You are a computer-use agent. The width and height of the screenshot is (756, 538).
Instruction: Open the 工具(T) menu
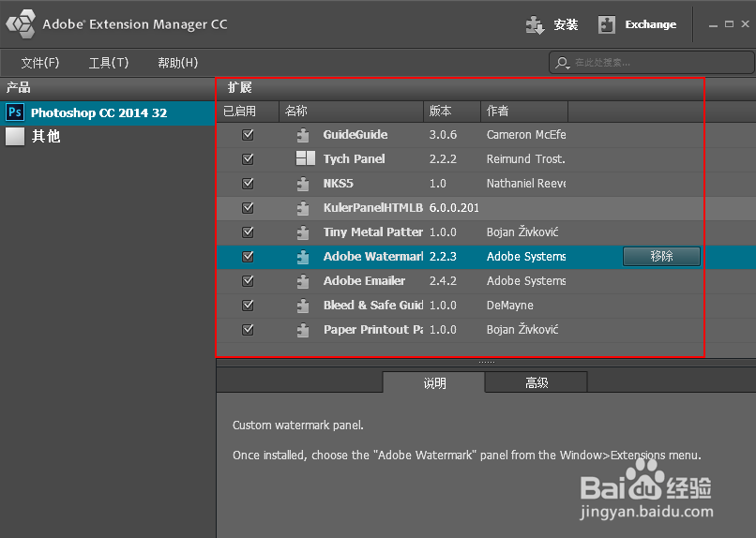(109, 63)
